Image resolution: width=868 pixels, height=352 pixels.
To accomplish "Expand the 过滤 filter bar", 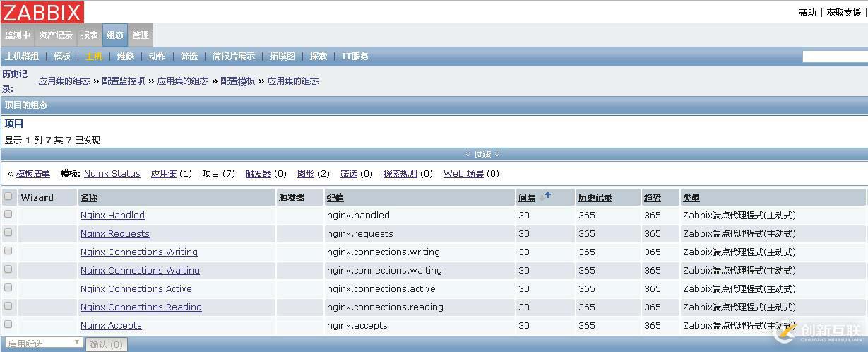I will [482, 154].
